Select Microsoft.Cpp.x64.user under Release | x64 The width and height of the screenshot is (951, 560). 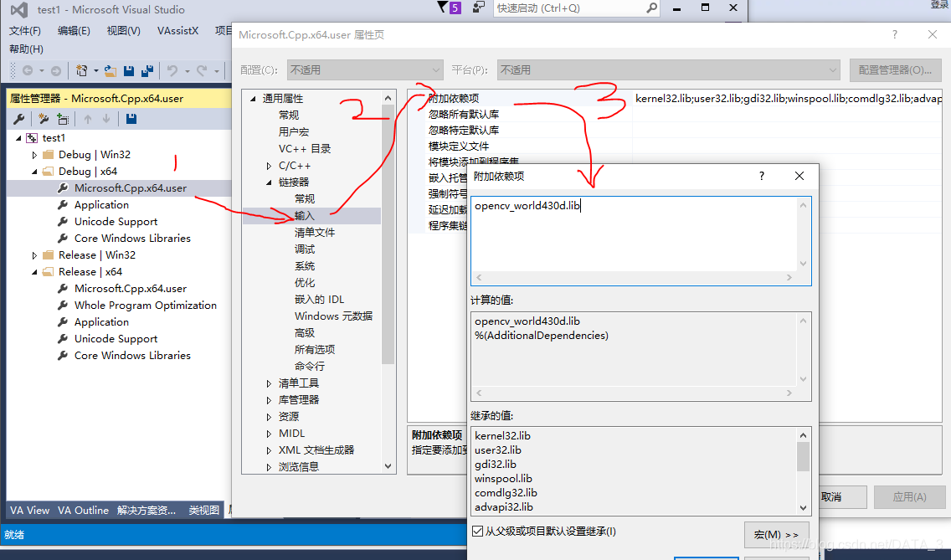click(x=131, y=289)
